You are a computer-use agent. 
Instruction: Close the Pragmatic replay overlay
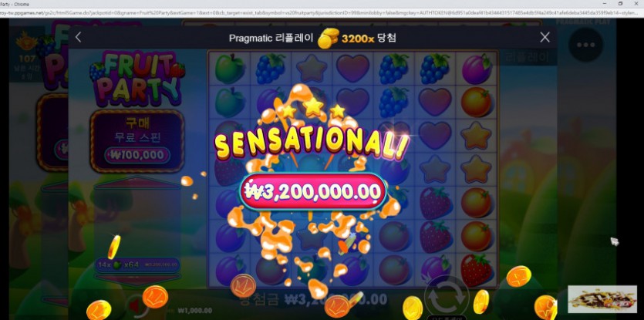[545, 37]
